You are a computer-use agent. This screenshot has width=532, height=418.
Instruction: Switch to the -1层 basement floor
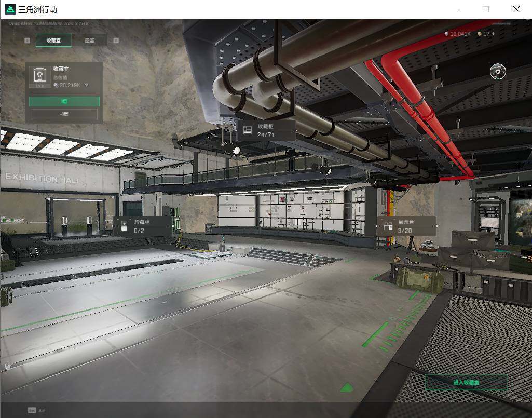tap(64, 114)
